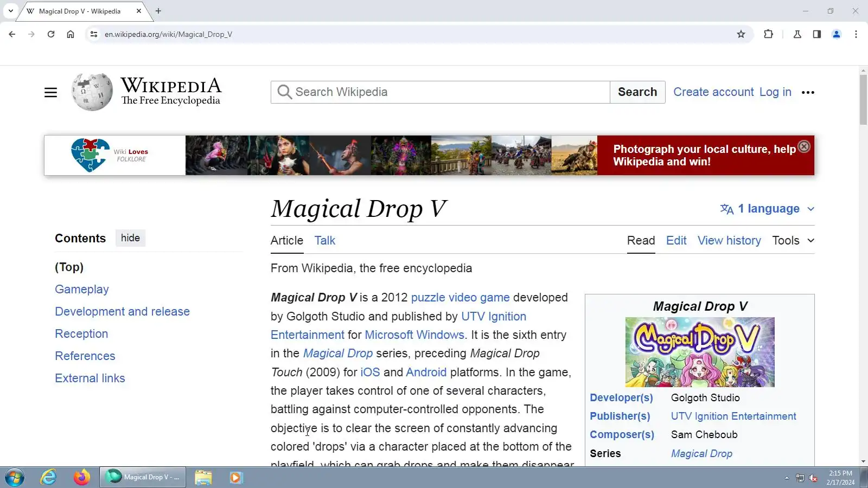Open the Edit tab
This screenshot has width=868, height=488.
[x=676, y=241]
